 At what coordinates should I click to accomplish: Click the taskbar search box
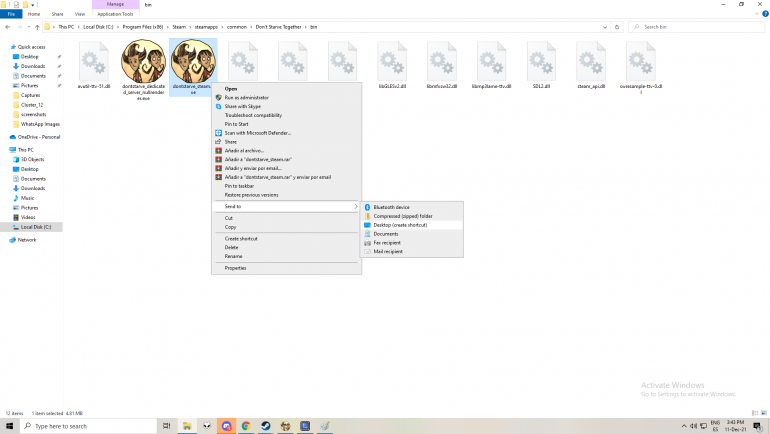pyautogui.click(x=88, y=426)
